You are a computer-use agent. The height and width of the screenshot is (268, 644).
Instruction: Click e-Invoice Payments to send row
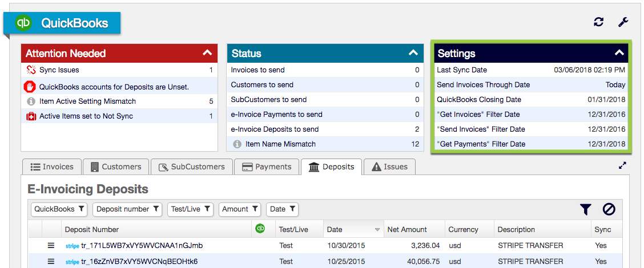pos(325,115)
